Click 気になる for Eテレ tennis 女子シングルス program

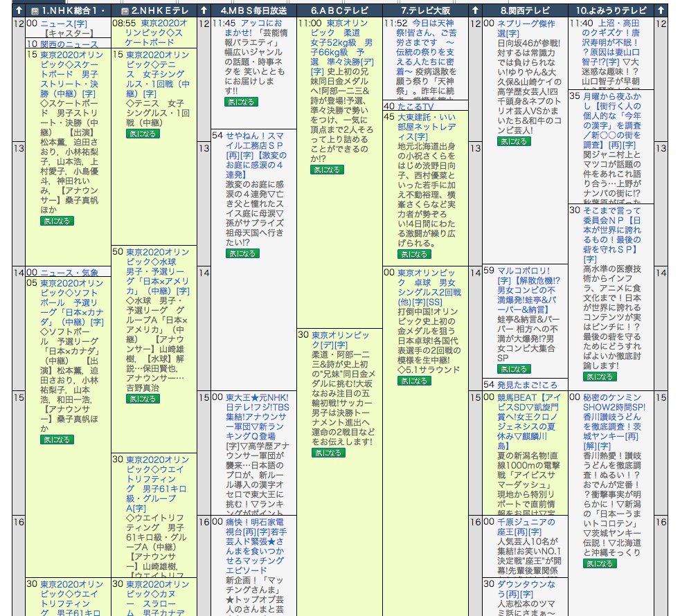pos(143,134)
